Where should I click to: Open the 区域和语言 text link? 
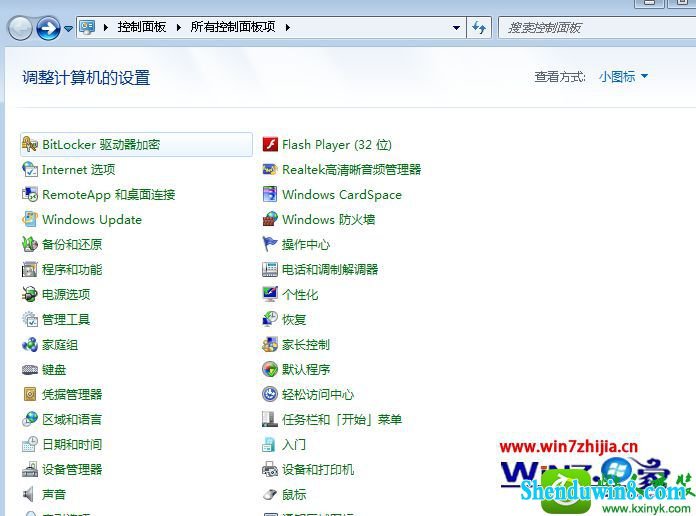(72, 419)
